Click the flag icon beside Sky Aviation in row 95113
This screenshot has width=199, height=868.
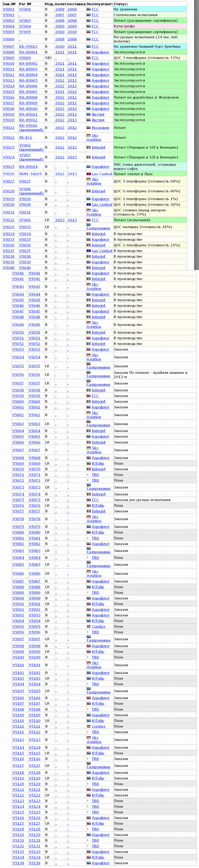pos(89,738)
